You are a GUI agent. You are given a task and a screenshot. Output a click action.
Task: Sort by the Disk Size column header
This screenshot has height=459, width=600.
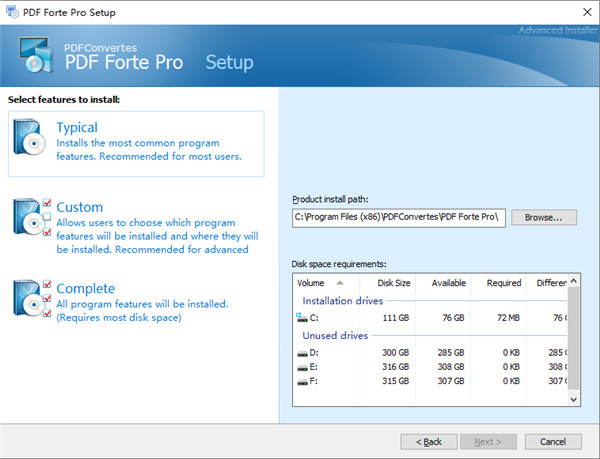pyautogui.click(x=387, y=283)
